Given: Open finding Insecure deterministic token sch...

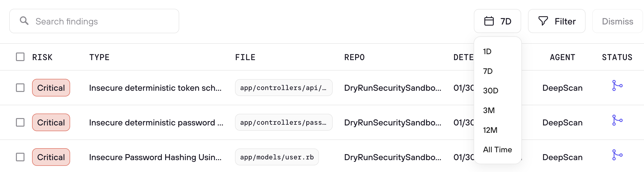Looking at the screenshot, I should coord(155,88).
